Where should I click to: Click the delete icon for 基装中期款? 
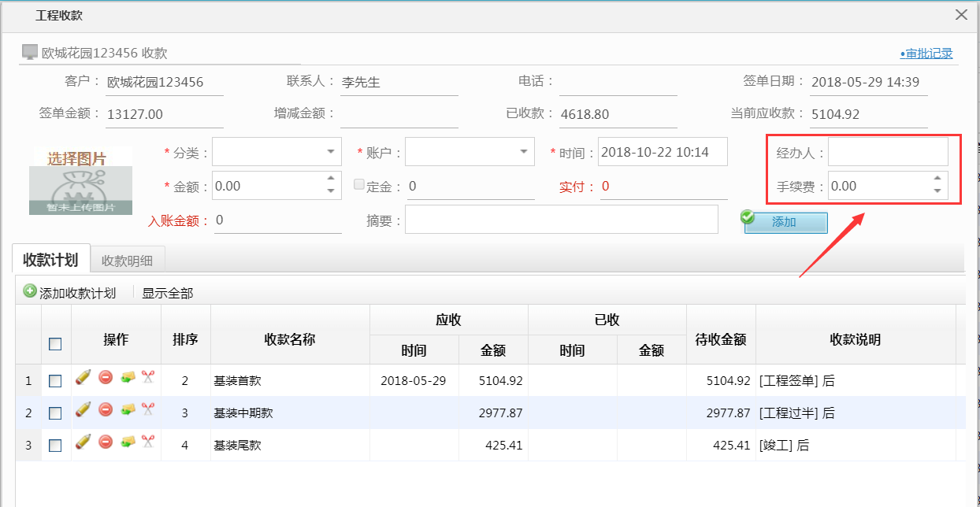[x=105, y=409]
